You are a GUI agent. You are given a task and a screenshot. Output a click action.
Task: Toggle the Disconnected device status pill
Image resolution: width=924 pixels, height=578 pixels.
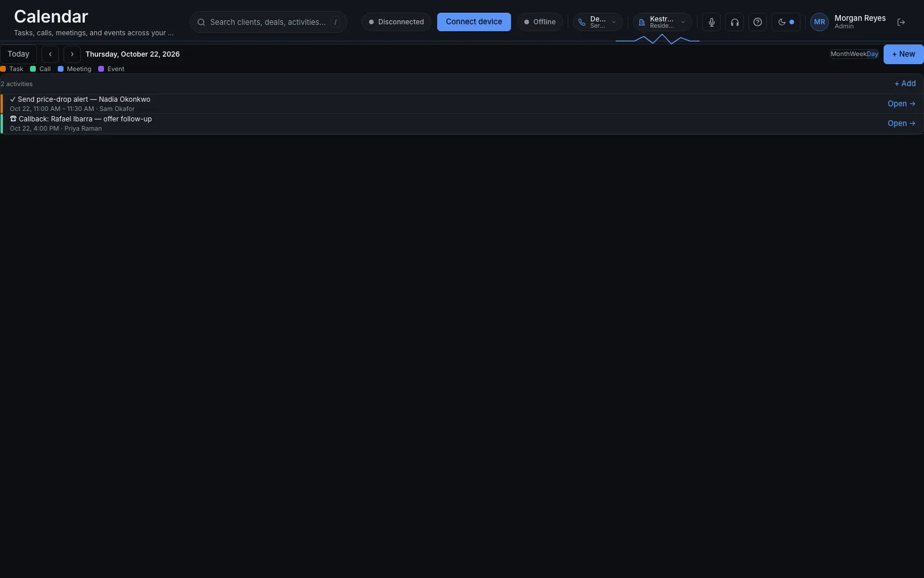(x=396, y=22)
